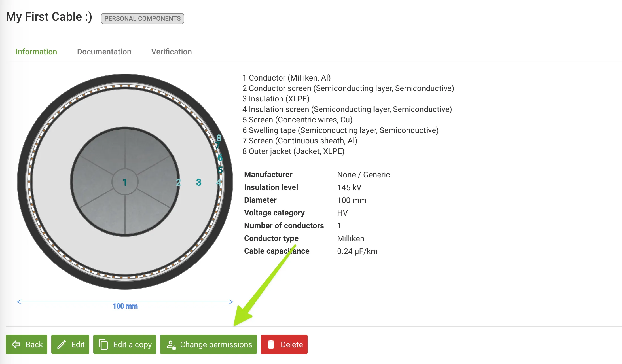Viewport: 622px width, 364px height.
Task: Open the Documentation tab
Action: (104, 52)
